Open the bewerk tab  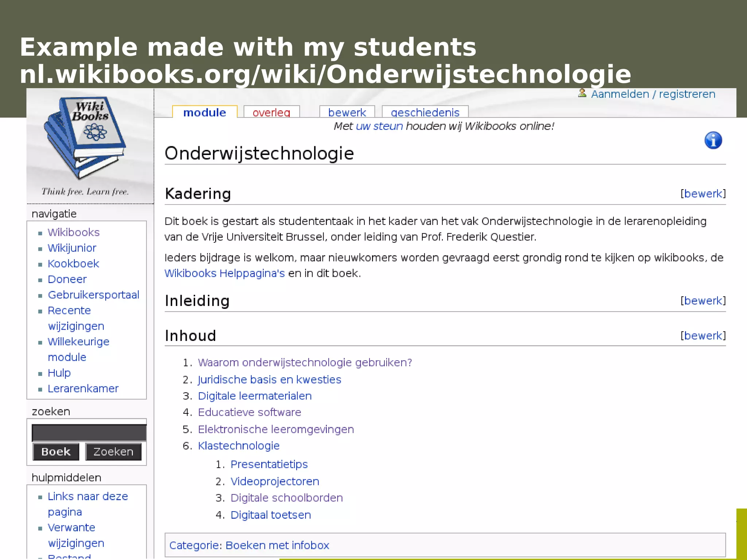point(347,112)
